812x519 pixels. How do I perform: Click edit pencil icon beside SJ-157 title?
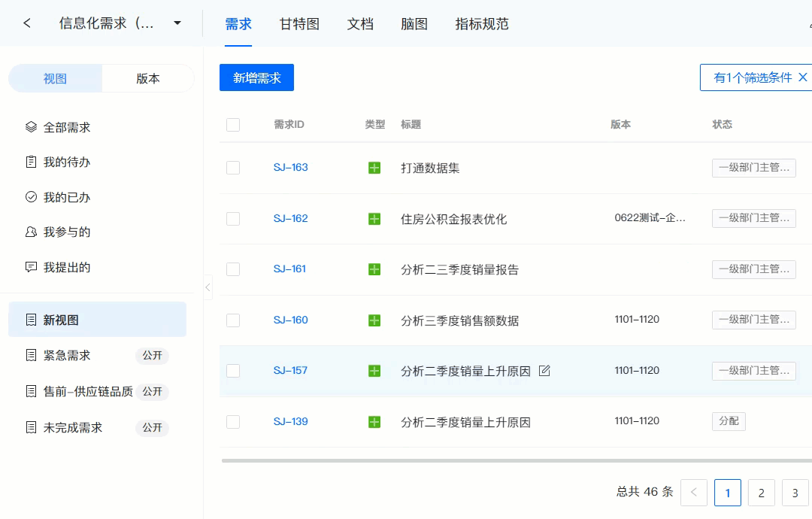[x=544, y=370]
